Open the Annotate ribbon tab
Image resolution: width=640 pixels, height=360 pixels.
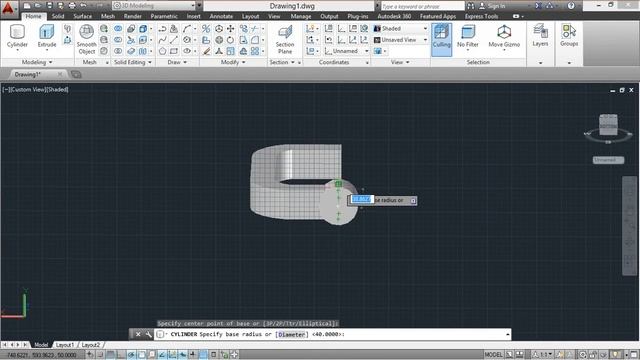pyautogui.click(x=221, y=16)
